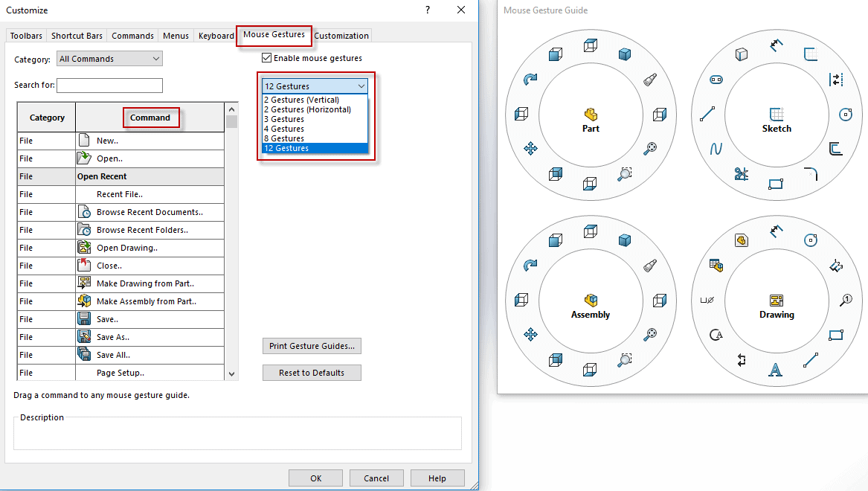This screenshot has width=868, height=491.
Task: Click the command list scrollbar down arrow
Action: coord(231,374)
